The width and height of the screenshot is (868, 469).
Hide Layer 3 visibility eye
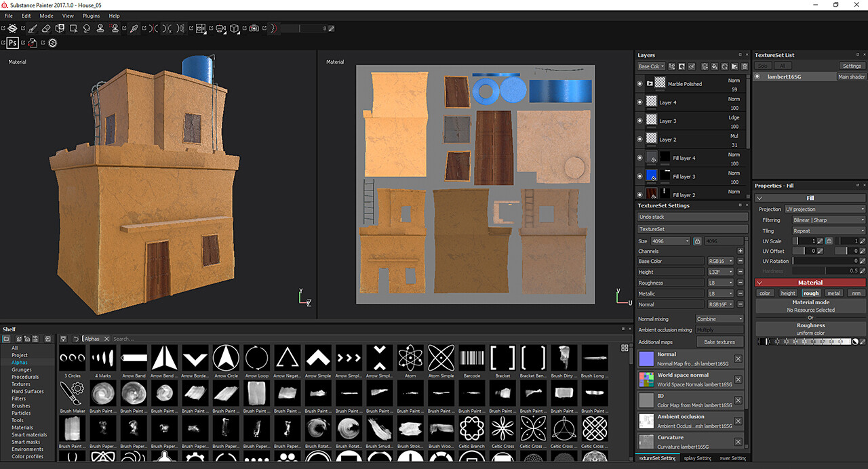tap(639, 121)
